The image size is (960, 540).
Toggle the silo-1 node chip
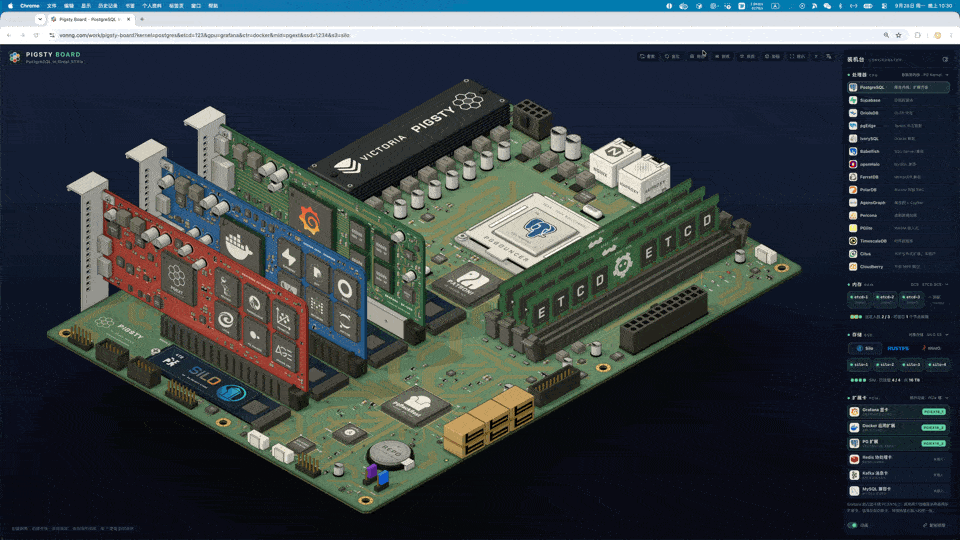pos(859,364)
